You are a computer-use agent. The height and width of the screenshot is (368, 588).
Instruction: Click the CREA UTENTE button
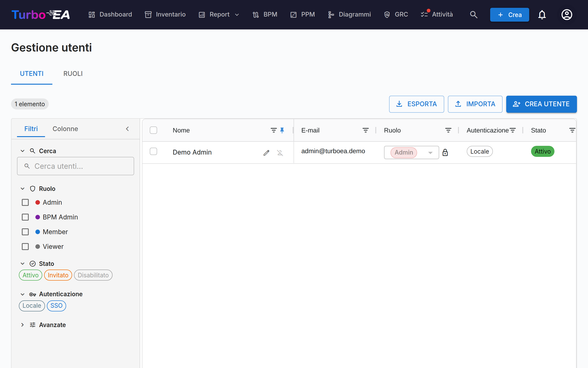(541, 104)
